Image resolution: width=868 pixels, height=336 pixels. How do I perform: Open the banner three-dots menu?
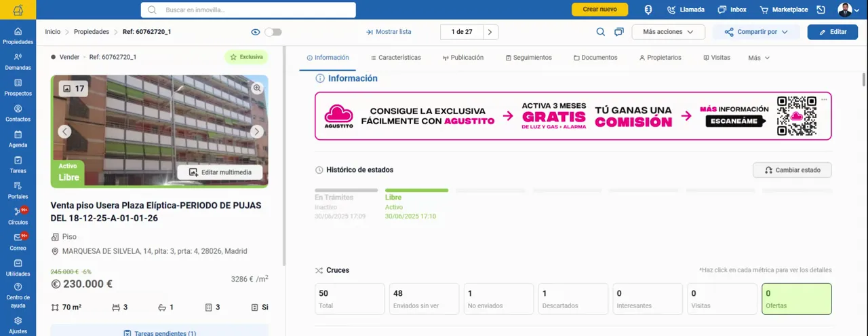(x=824, y=100)
